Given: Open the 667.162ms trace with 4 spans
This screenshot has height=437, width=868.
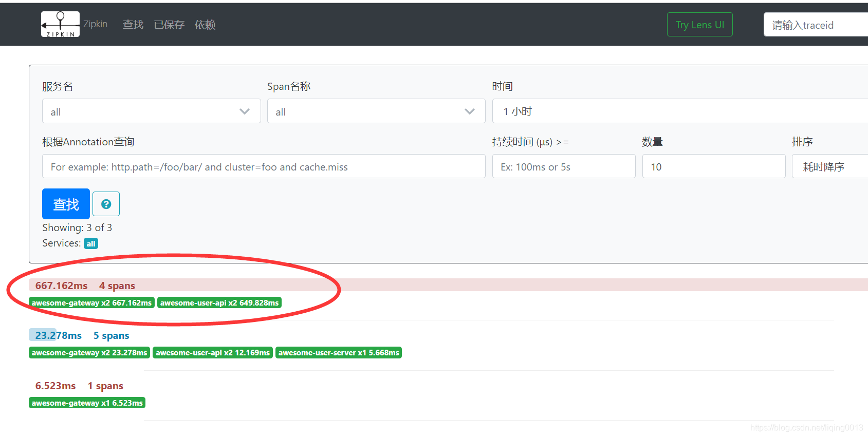Looking at the screenshot, I should [x=448, y=285].
